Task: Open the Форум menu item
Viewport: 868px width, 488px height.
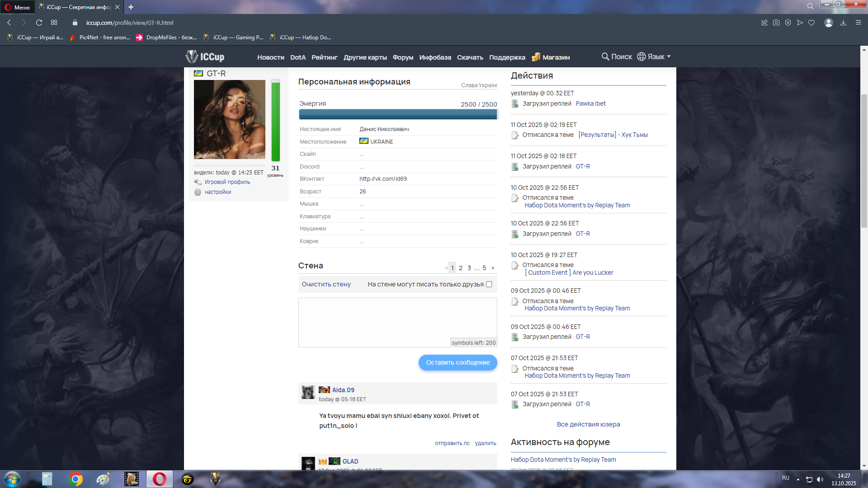Action: coord(403,57)
